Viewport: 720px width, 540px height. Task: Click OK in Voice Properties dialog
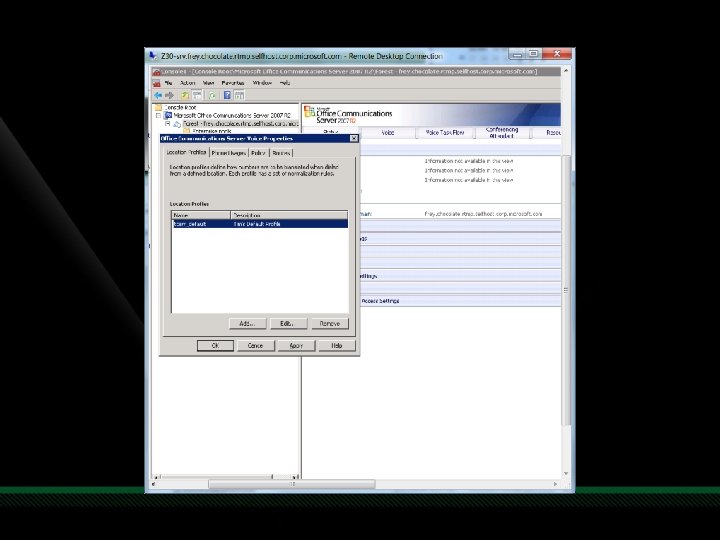point(215,346)
